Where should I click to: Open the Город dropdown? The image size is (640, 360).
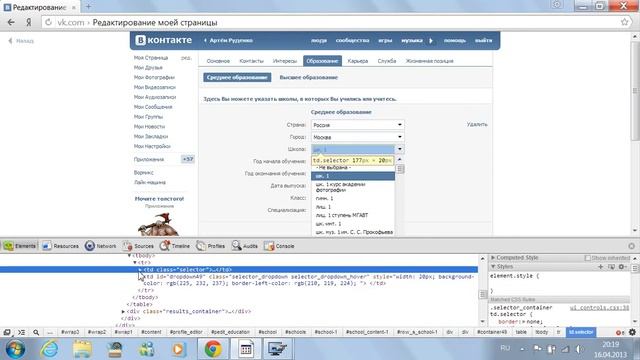pyautogui.click(x=358, y=137)
